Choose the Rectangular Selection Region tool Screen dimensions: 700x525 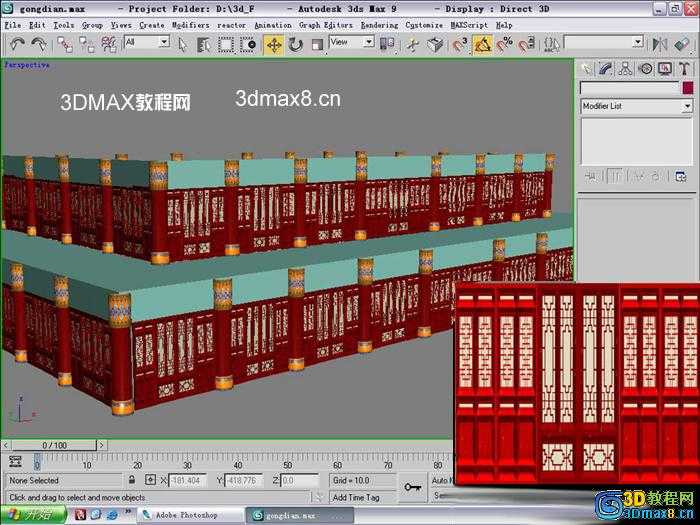[225, 45]
